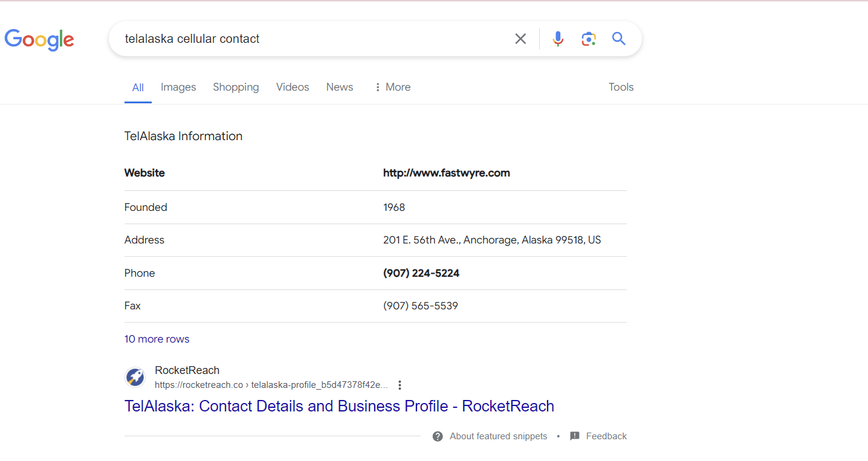Click the Google logo
The height and width of the screenshot is (461, 868).
[39, 40]
